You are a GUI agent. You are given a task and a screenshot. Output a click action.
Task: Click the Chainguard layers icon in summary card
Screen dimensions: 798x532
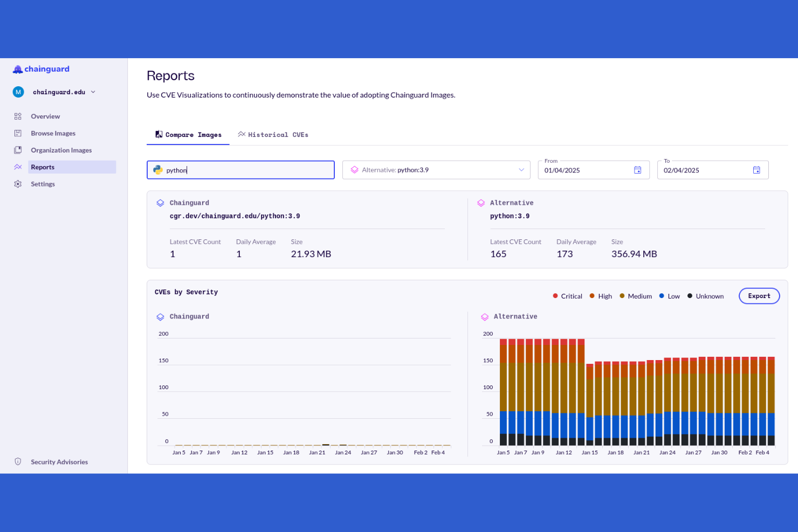tap(160, 203)
